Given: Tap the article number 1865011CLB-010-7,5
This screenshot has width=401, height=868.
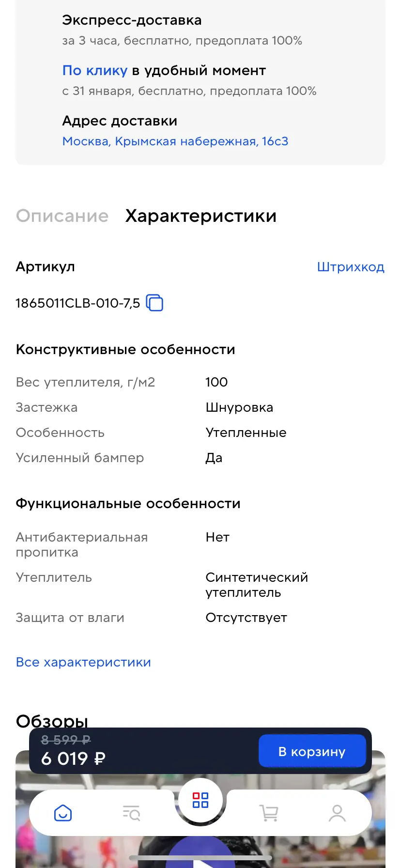Looking at the screenshot, I should (x=77, y=303).
